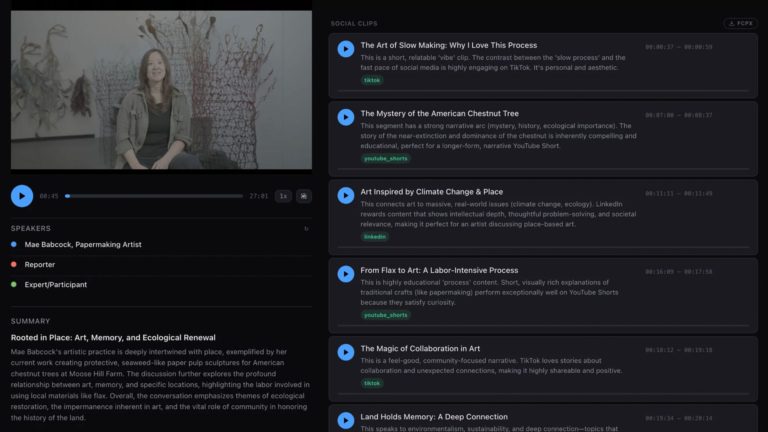Click youtube_shorts tag on 'From Flax to Art'

point(385,315)
